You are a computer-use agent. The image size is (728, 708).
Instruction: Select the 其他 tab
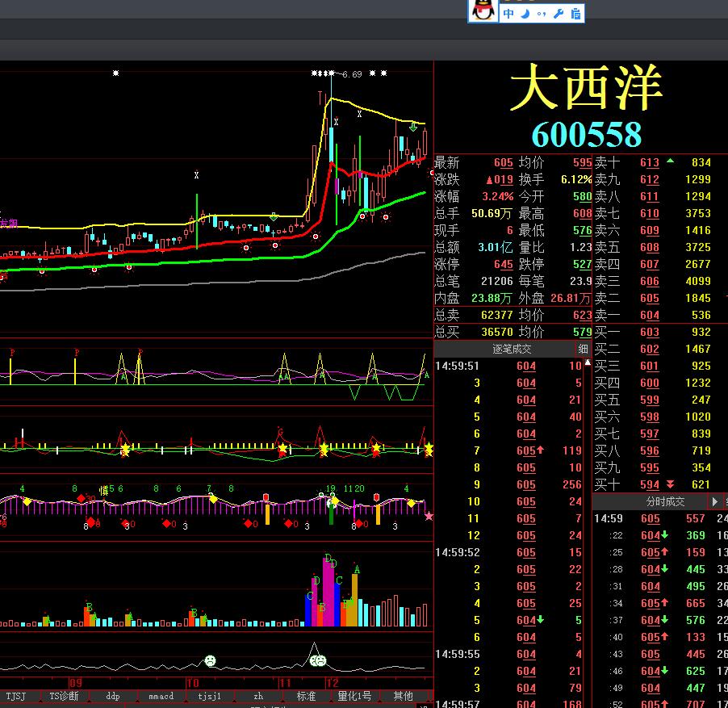(x=403, y=696)
